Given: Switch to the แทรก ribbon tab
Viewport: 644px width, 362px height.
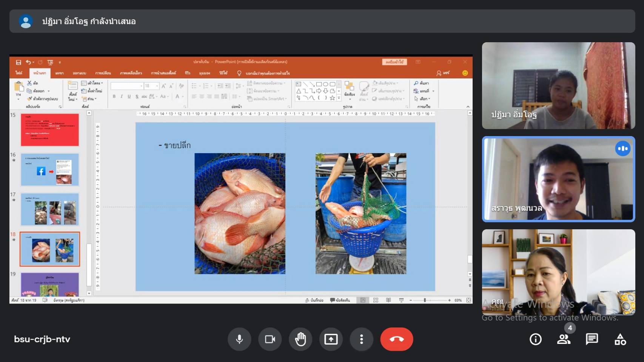Looking at the screenshot, I should 59,73.
